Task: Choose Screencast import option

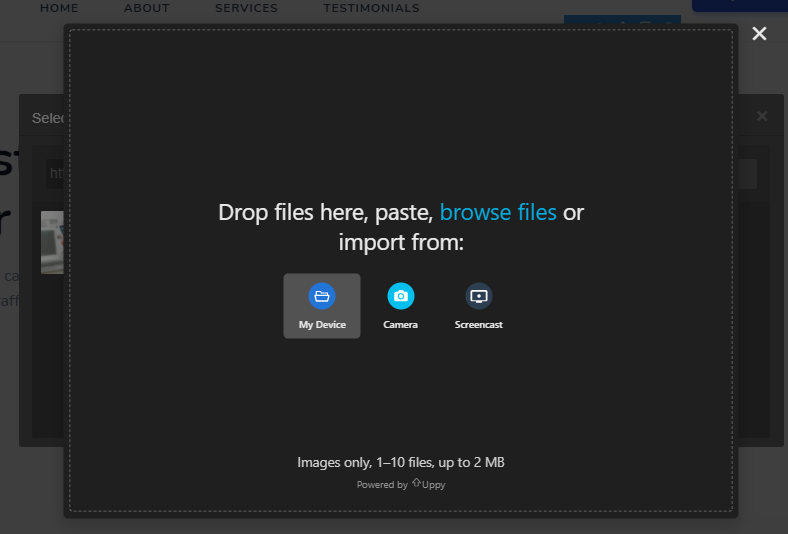Action: coord(478,306)
